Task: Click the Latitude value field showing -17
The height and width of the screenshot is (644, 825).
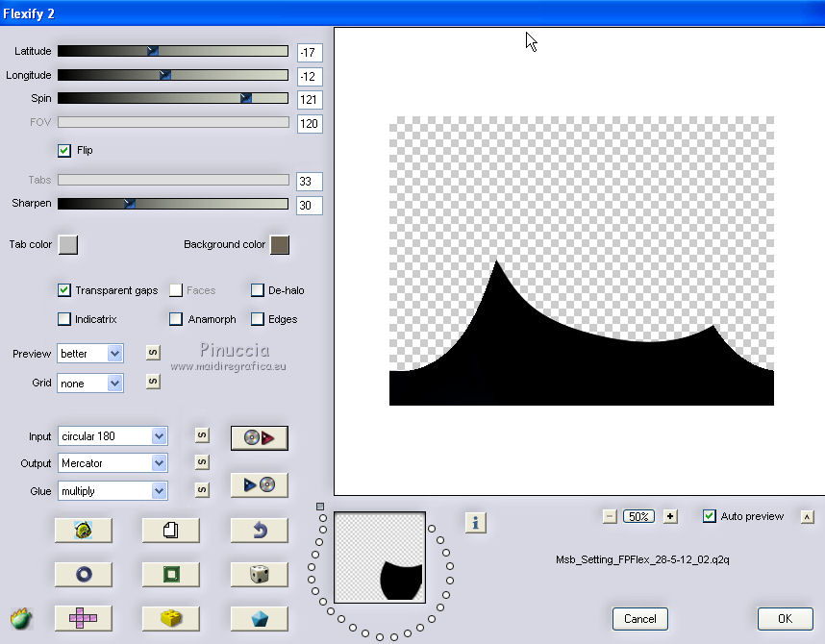Action: tap(310, 53)
